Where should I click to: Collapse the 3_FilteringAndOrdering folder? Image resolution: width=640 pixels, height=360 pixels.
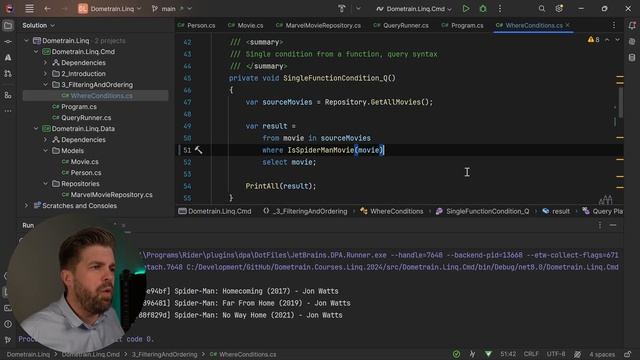coord(45,85)
